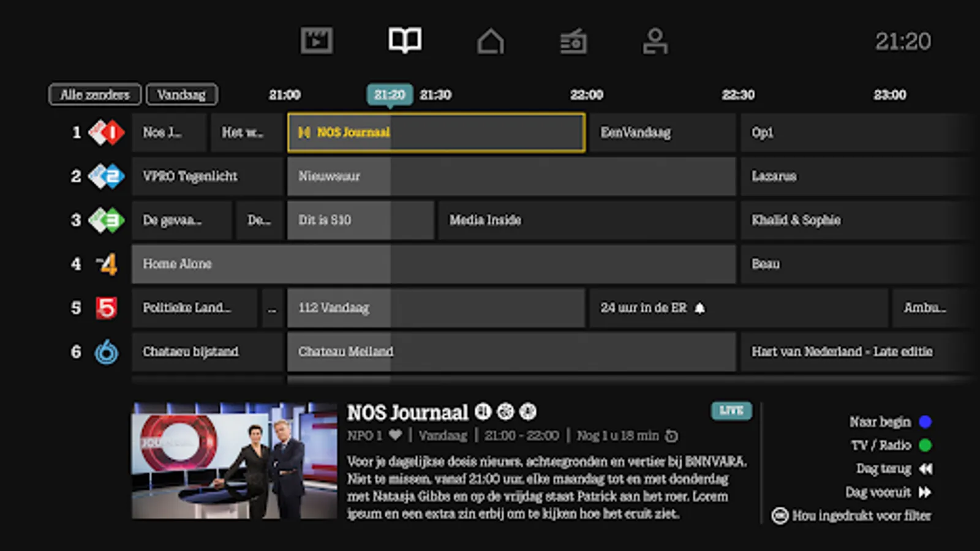This screenshot has height=551, width=980.
Task: Go to the Home icon
Action: [491, 42]
